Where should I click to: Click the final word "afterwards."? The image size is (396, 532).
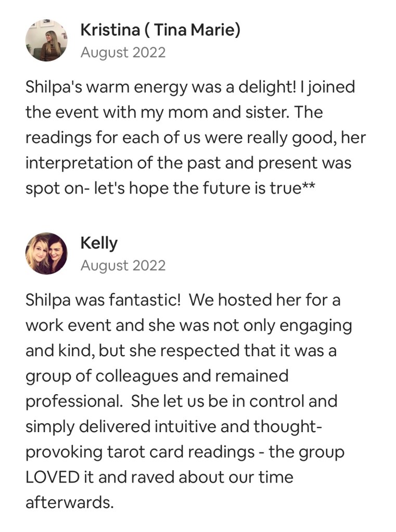(69, 502)
